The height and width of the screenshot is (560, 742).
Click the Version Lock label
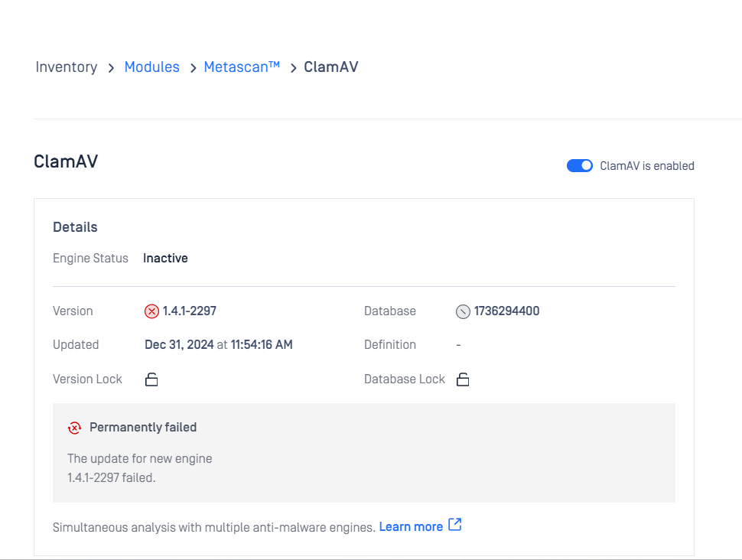coord(87,379)
